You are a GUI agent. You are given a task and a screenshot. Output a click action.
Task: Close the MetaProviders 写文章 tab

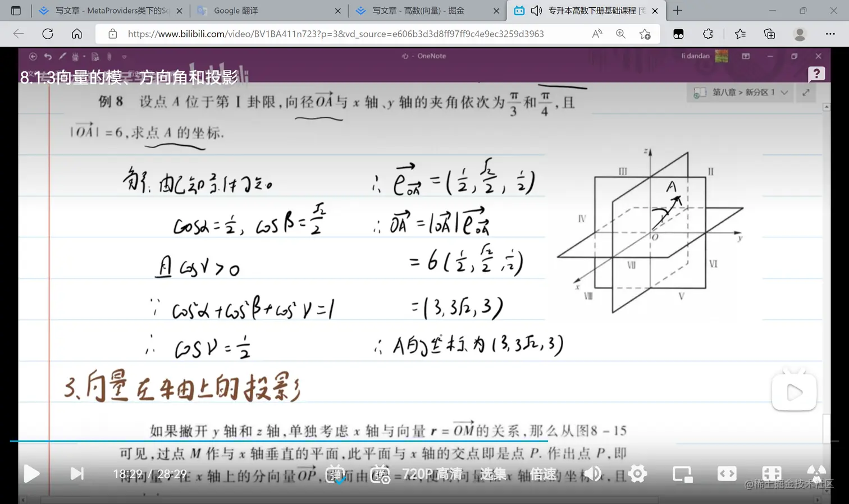tap(179, 11)
